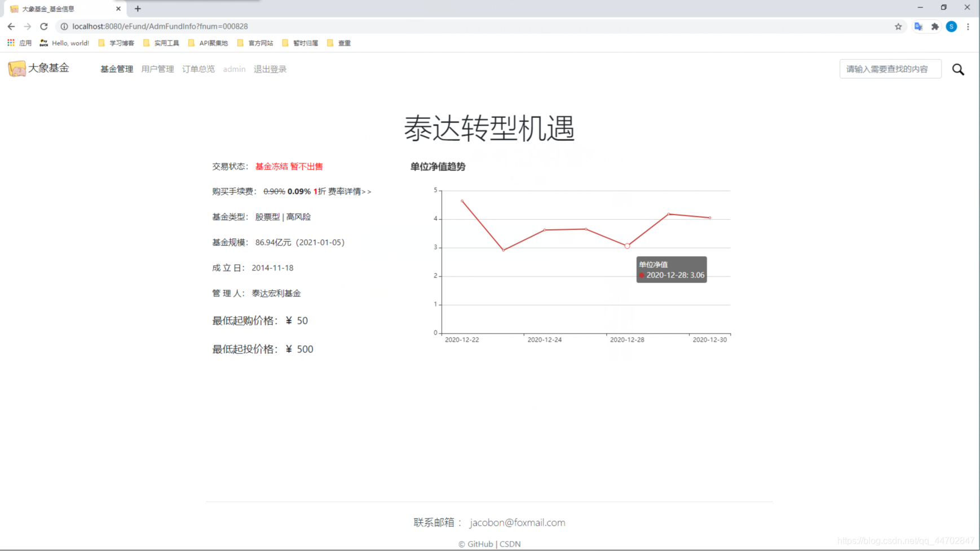Open 费率详情>> link
The width and height of the screenshot is (980, 551).
[x=350, y=192]
